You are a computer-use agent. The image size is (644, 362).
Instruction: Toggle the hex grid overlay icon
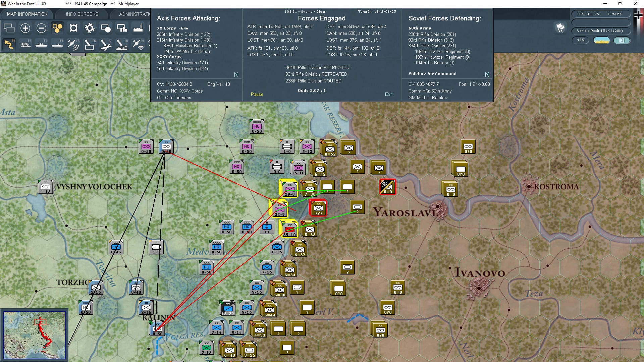pos(57,28)
